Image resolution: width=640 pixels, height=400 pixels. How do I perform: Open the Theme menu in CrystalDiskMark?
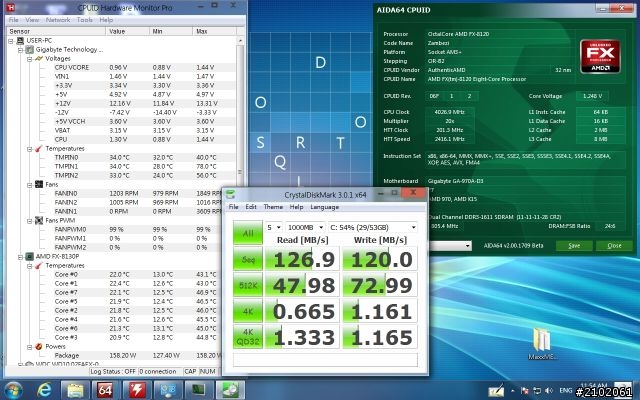[x=273, y=207]
